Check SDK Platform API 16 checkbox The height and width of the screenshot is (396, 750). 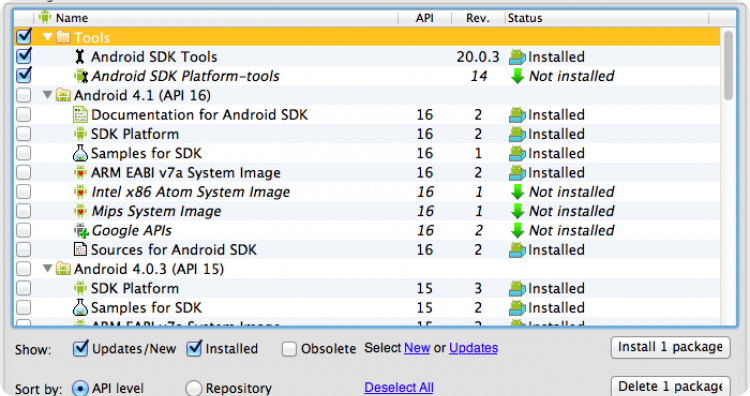(23, 134)
